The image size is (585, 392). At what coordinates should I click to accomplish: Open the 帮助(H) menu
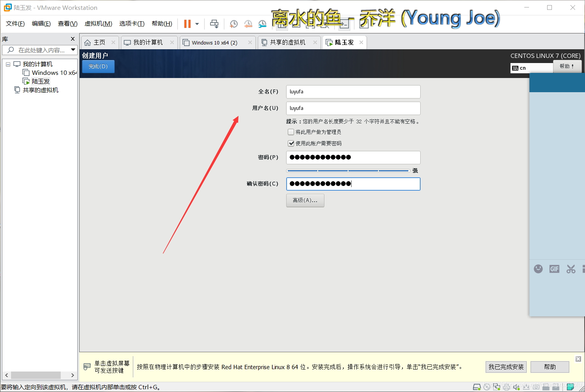click(x=162, y=24)
